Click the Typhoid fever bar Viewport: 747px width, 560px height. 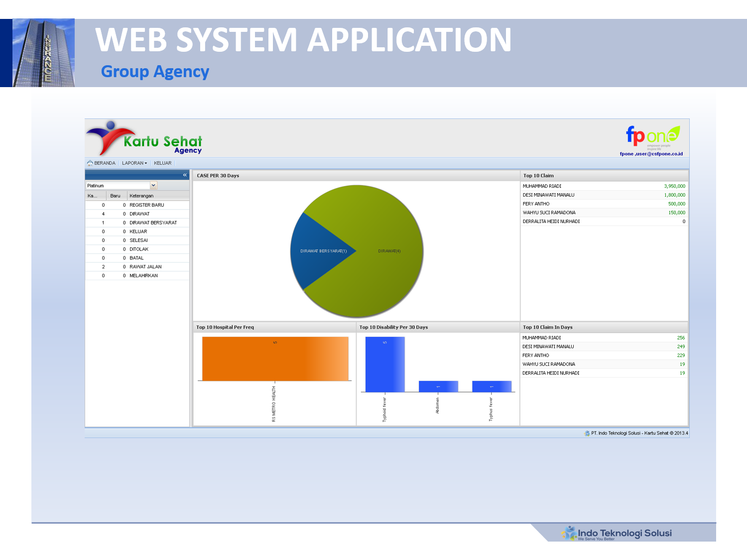384,364
